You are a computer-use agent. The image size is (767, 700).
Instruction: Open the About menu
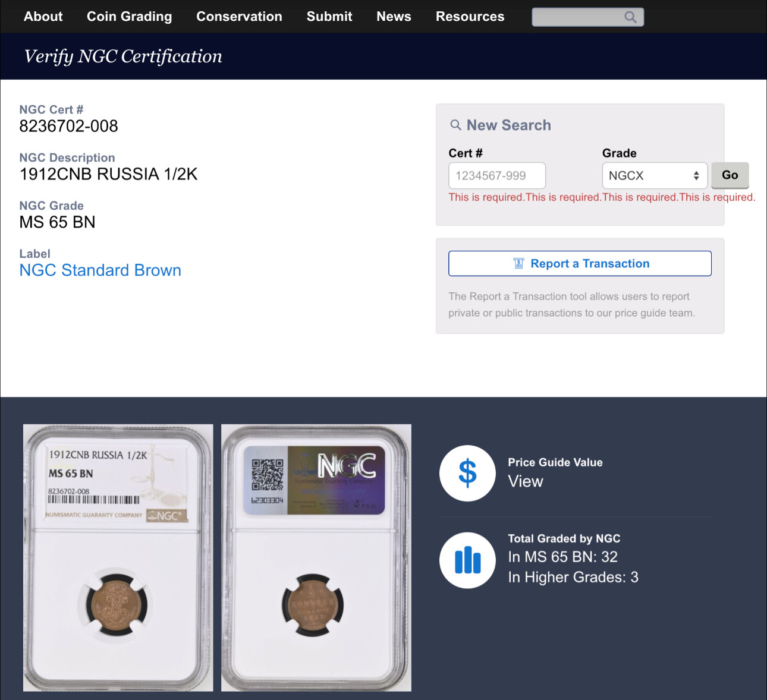point(43,17)
